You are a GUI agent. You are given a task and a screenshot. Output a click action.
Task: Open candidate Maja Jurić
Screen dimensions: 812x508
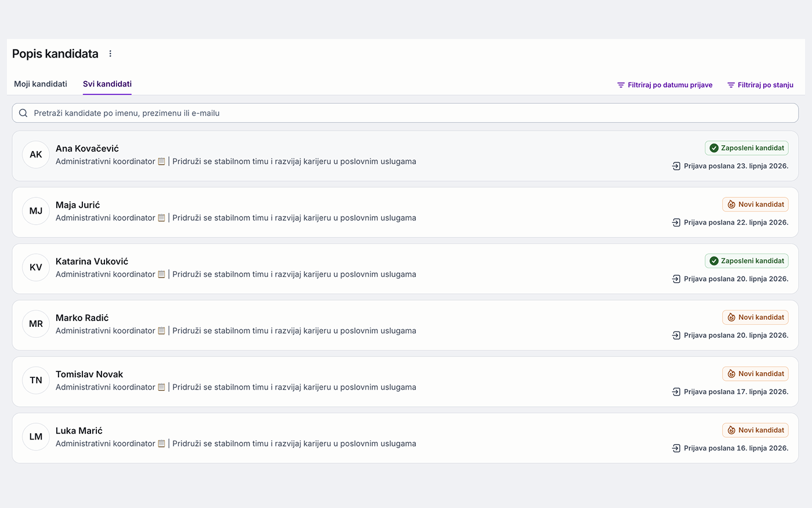tap(405, 212)
